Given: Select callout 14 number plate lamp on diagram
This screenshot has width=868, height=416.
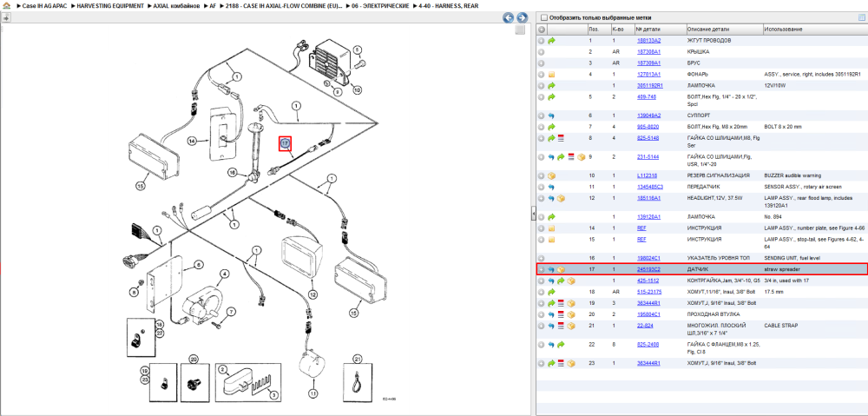Looking at the screenshot, I should coord(192,142).
